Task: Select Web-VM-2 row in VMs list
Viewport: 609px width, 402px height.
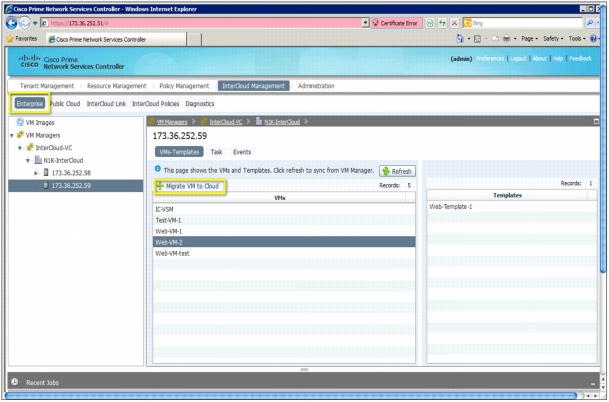Action: [x=284, y=242]
